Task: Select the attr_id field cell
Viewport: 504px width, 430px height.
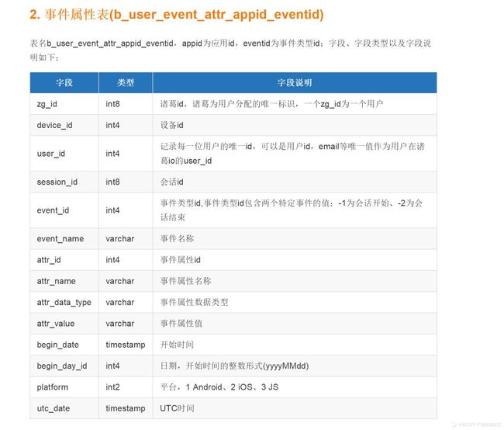Action: (64, 260)
